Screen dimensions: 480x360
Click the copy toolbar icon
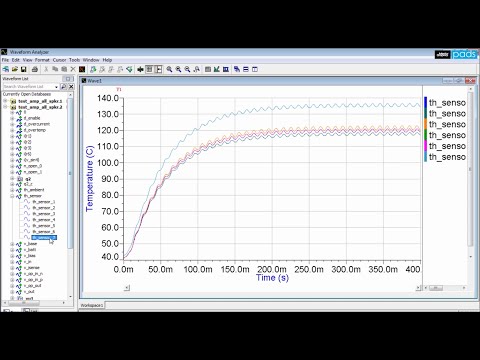coord(55,69)
